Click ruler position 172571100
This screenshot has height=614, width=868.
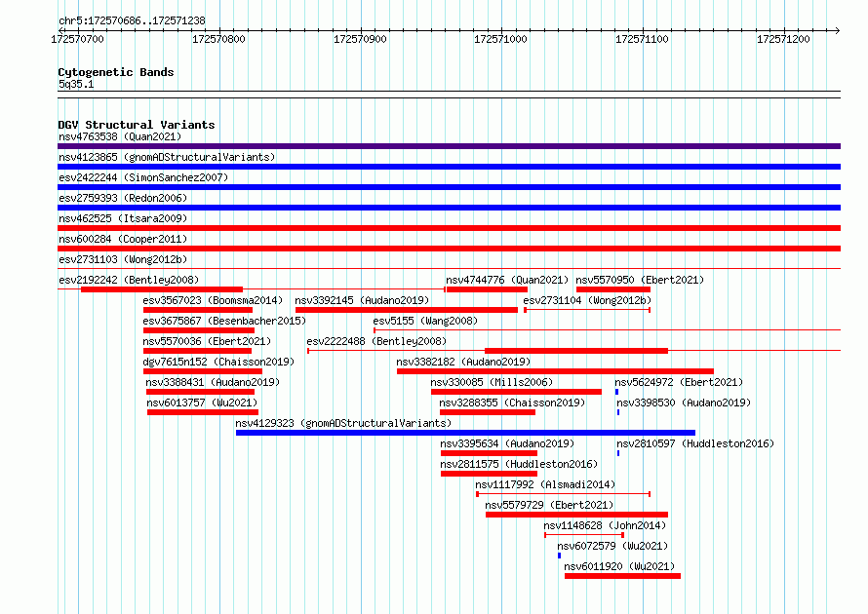(642, 39)
